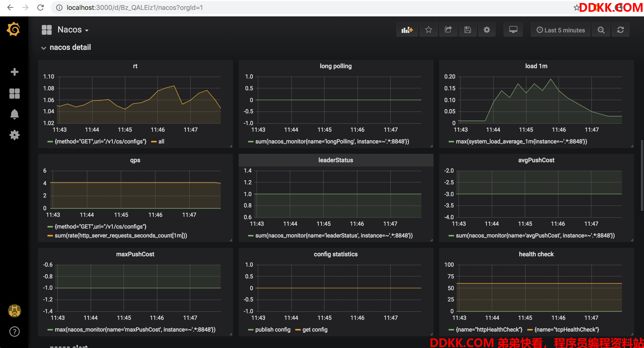View site information icon in address bar

(59, 8)
